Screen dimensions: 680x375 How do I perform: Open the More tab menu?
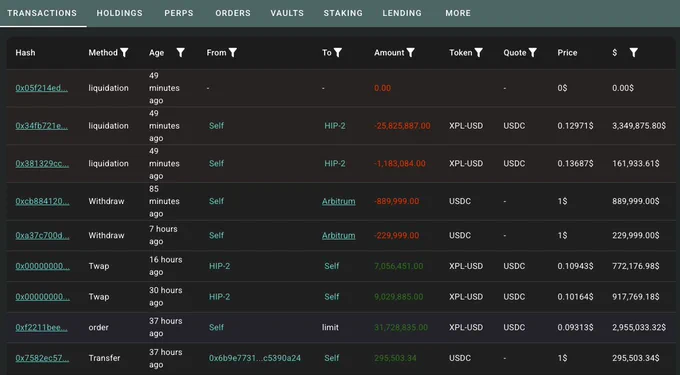point(458,13)
